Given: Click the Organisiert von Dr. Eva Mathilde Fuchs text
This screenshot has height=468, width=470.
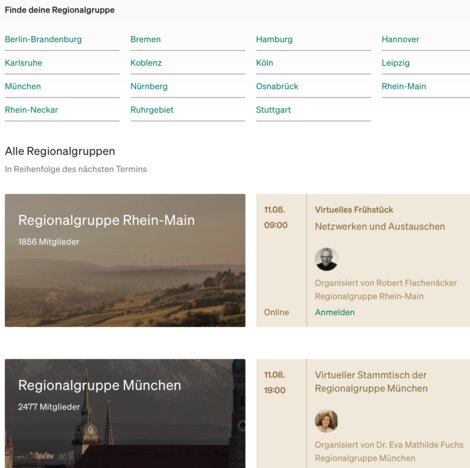Looking at the screenshot, I should [389, 445].
